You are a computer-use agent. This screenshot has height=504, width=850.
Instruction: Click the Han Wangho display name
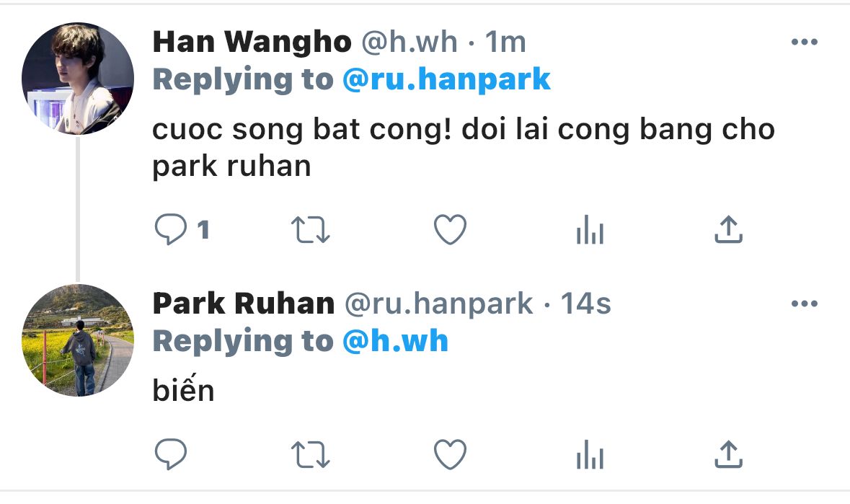[252, 42]
